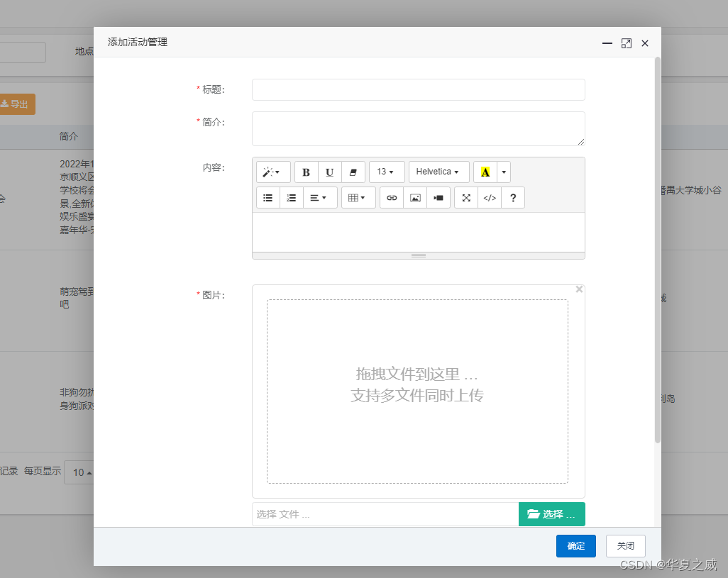Screen dimensions: 728x578
Task: Click the insert link icon
Action: point(392,198)
